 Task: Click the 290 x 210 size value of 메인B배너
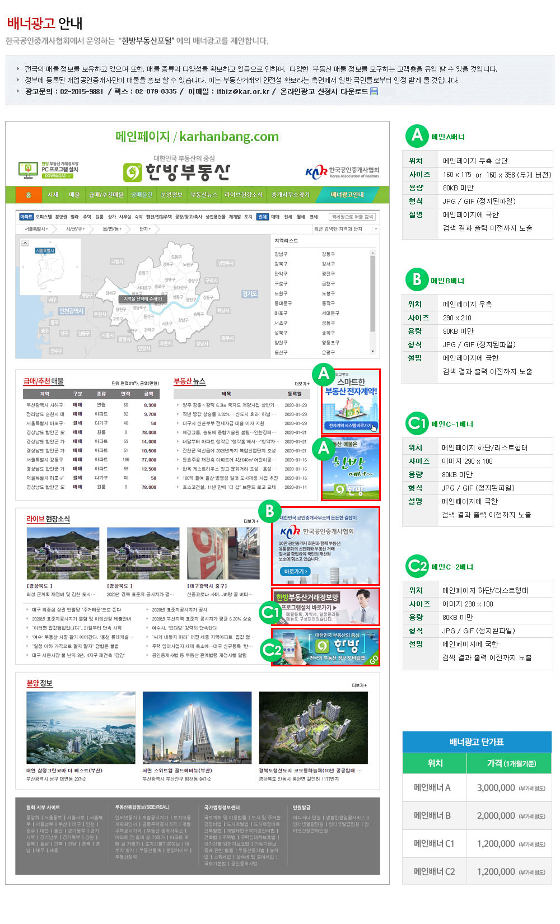pos(457,318)
